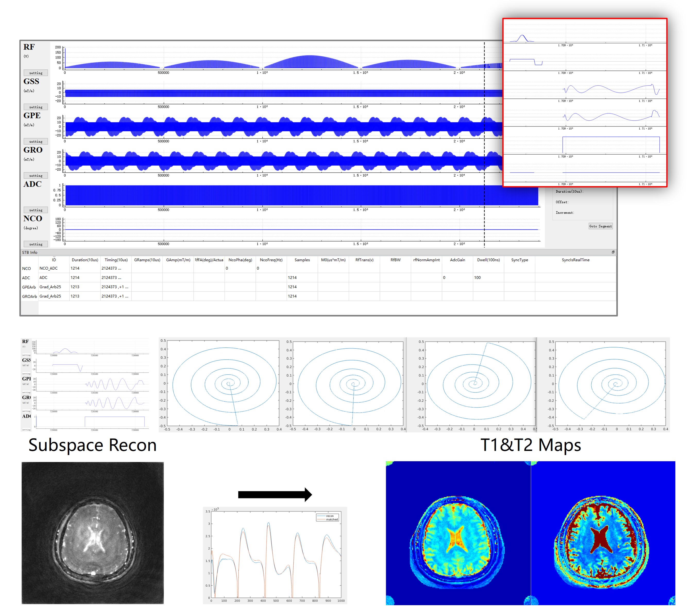Viewport: 689px width, 616px height.
Task: Click the Goto Segment button
Action: point(600,226)
